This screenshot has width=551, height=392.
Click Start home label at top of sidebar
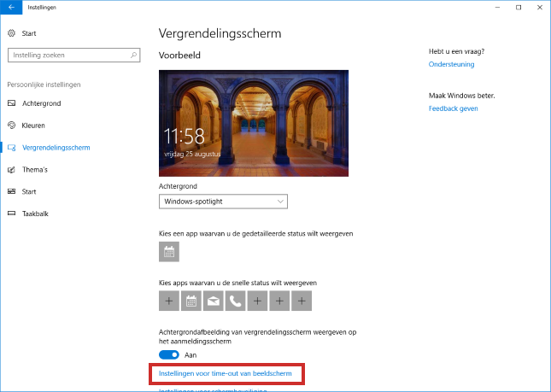tap(29, 33)
